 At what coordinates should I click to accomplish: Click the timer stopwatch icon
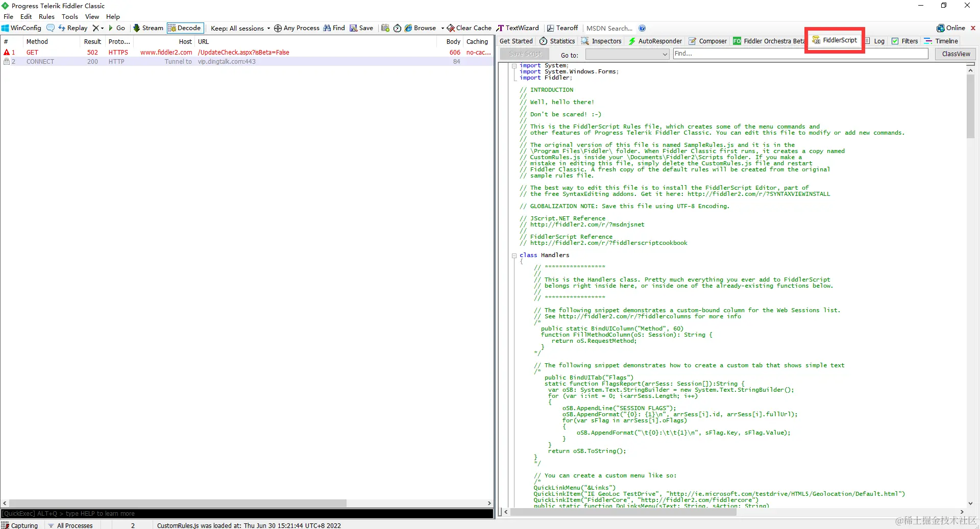(397, 28)
